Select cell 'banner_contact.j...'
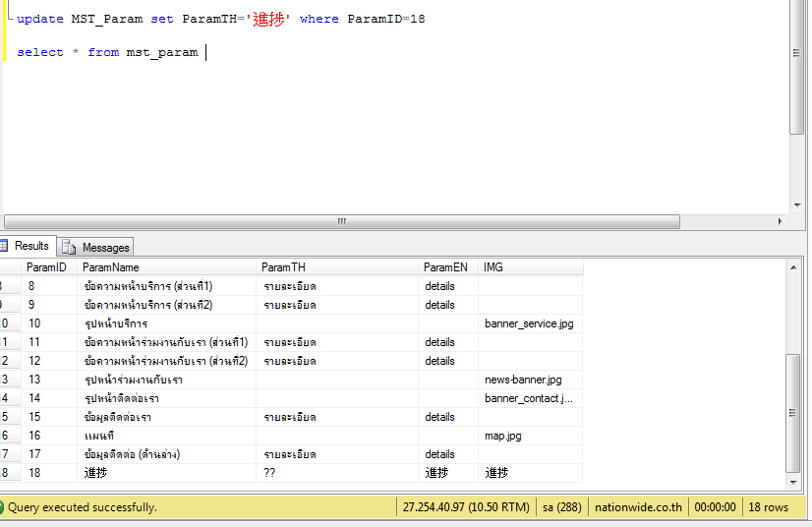 tap(530, 398)
